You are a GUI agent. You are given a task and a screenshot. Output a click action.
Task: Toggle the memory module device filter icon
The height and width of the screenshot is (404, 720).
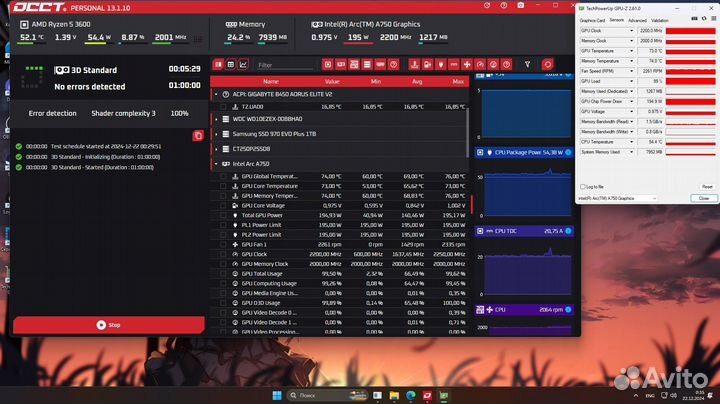380,65
